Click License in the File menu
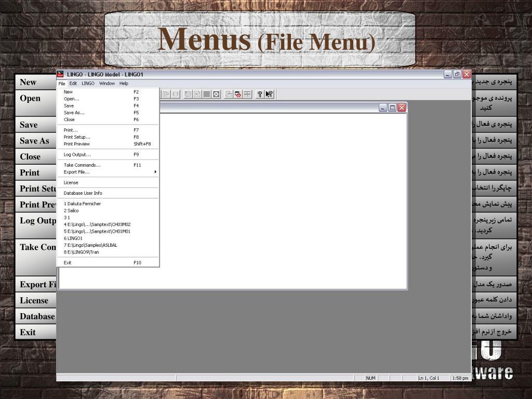 [108, 182]
